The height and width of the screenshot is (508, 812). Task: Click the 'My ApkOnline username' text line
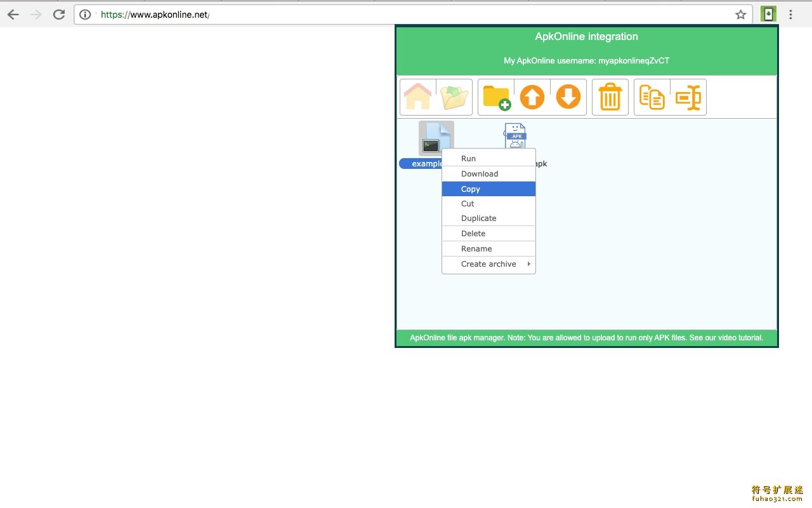587,61
